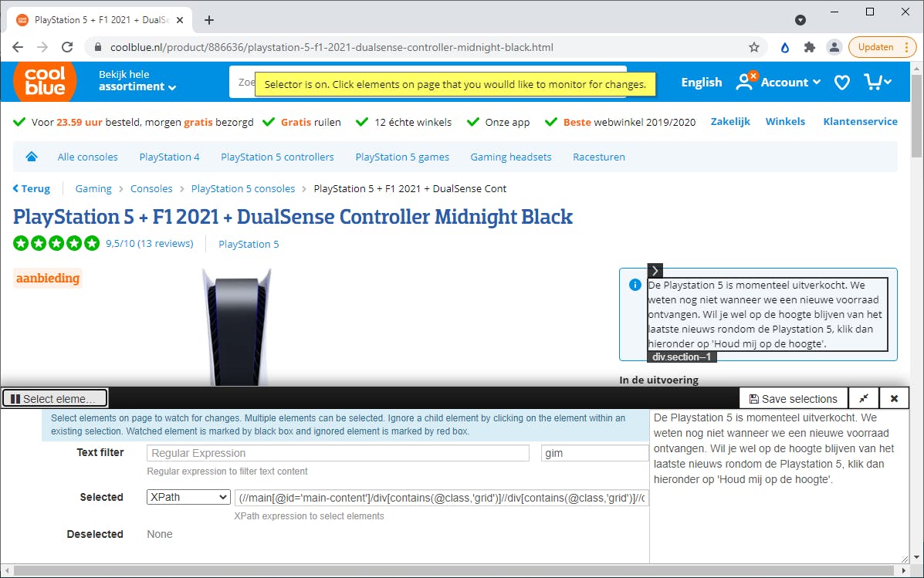
Task: Open PlayStation 5 consoles breadcrumb
Action: point(243,188)
